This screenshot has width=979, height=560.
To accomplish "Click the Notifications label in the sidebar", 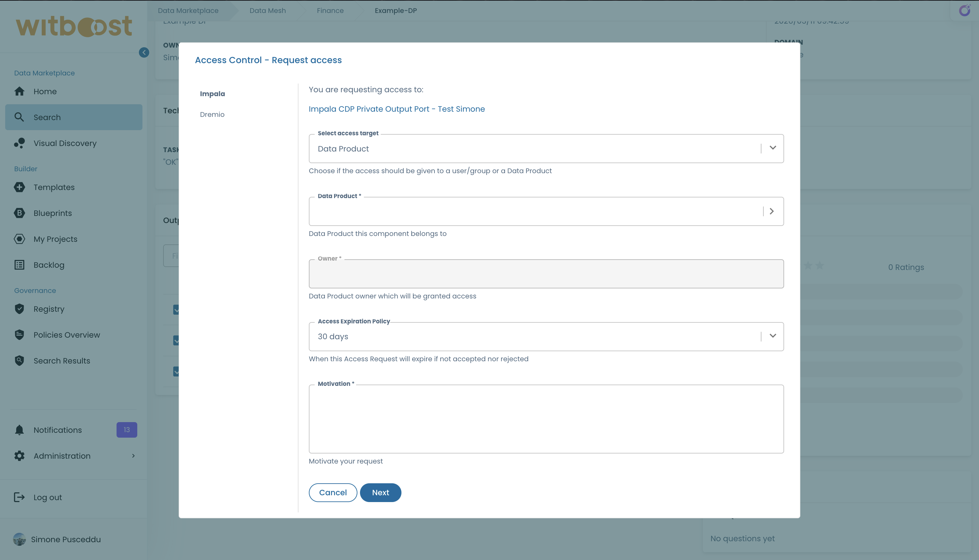I will tap(58, 430).
